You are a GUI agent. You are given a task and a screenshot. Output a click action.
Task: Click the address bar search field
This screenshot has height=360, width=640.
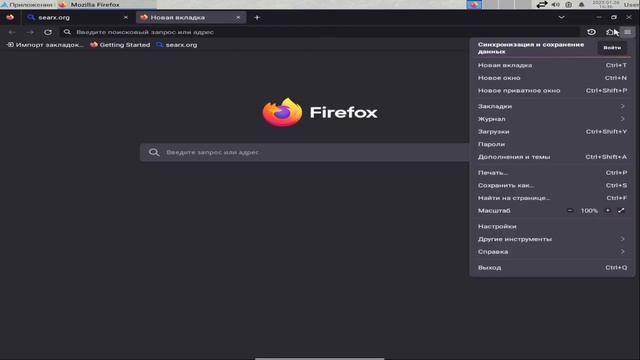click(320, 32)
